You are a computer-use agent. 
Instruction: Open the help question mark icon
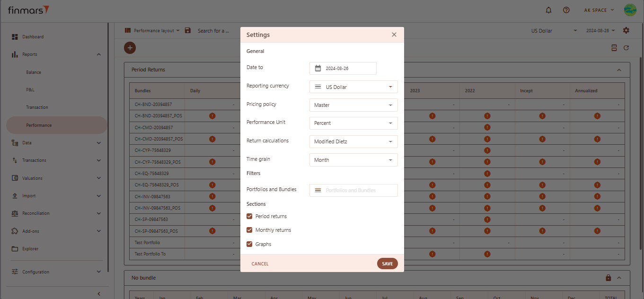pos(566,10)
